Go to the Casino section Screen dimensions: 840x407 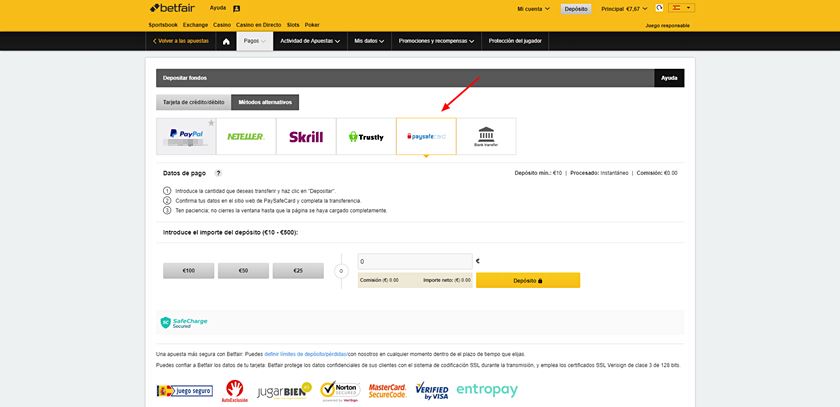click(222, 25)
